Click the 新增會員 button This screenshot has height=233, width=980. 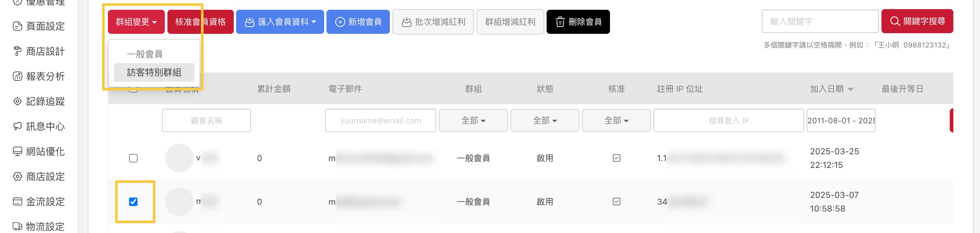(x=358, y=22)
